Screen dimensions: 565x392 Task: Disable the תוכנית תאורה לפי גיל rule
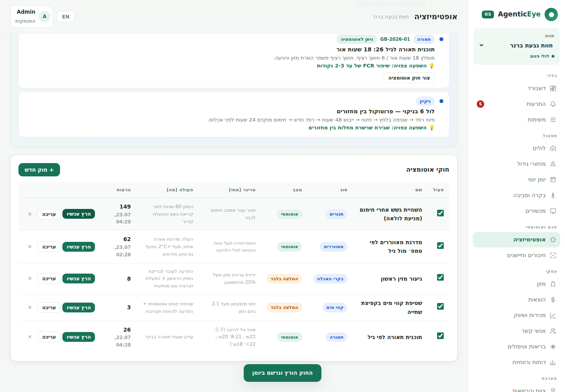tap(440, 336)
